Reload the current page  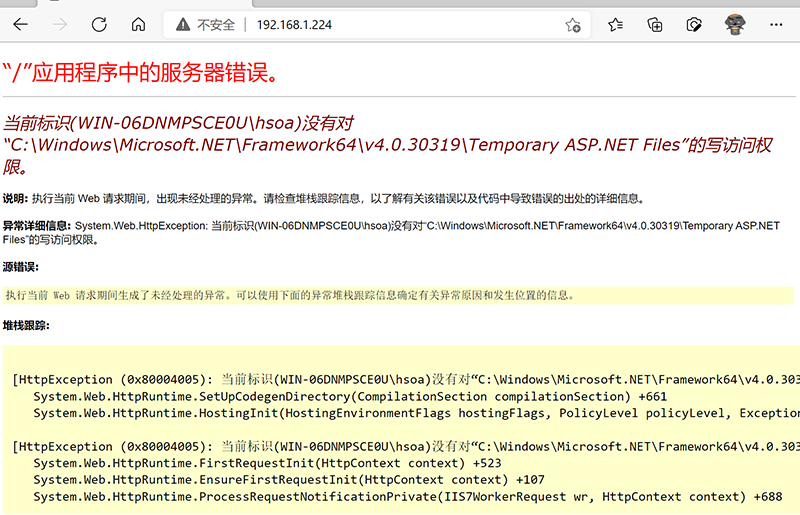click(99, 24)
